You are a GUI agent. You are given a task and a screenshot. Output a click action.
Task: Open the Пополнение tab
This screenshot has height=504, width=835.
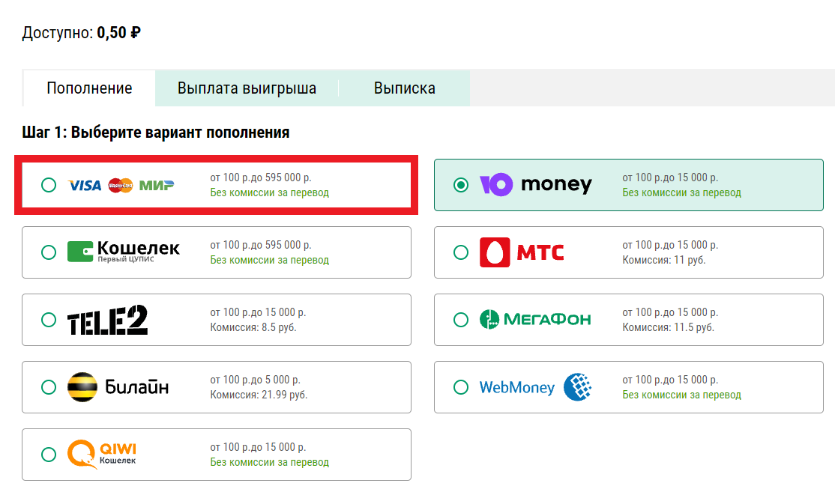point(89,88)
